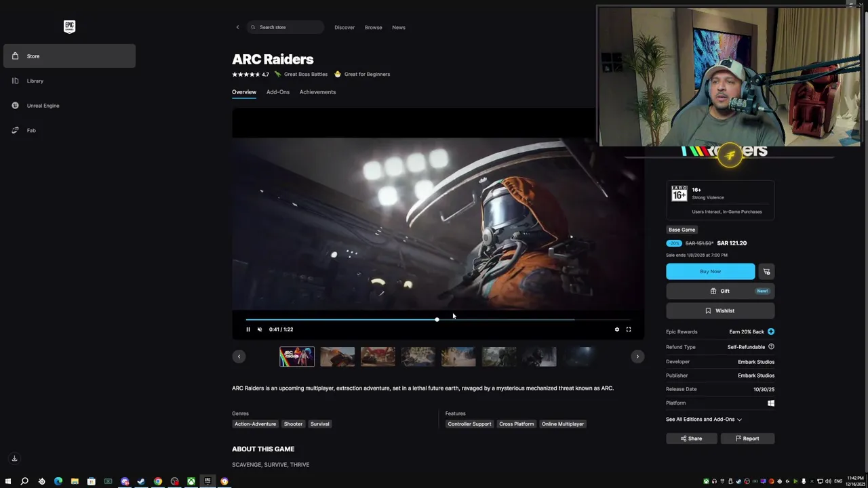Open Google Chrome from taskbar

point(158,481)
